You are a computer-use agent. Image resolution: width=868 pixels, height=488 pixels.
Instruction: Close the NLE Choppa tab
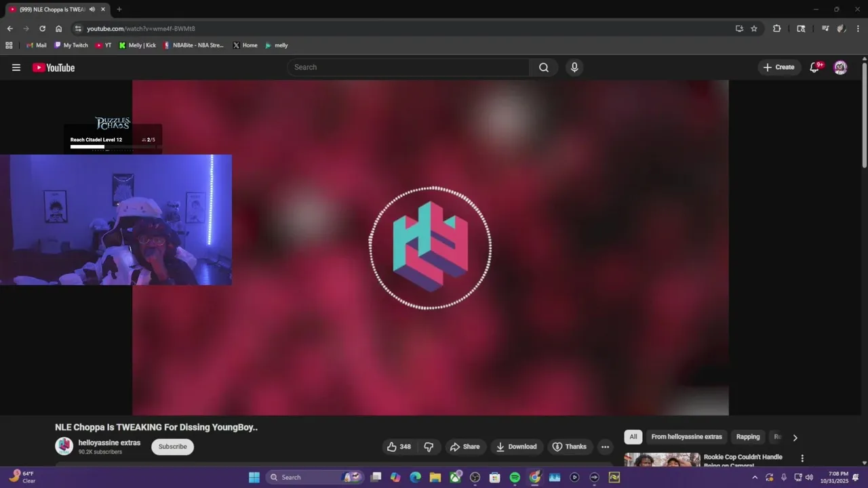(x=103, y=9)
